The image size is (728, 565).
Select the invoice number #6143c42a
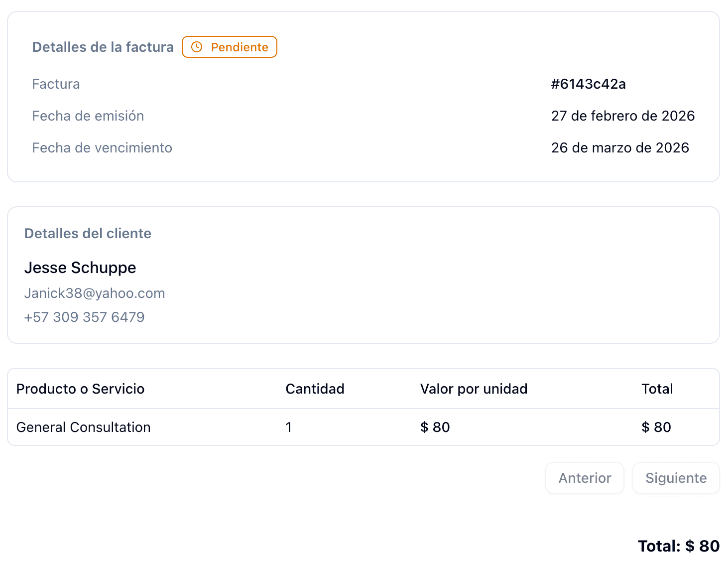tap(588, 84)
